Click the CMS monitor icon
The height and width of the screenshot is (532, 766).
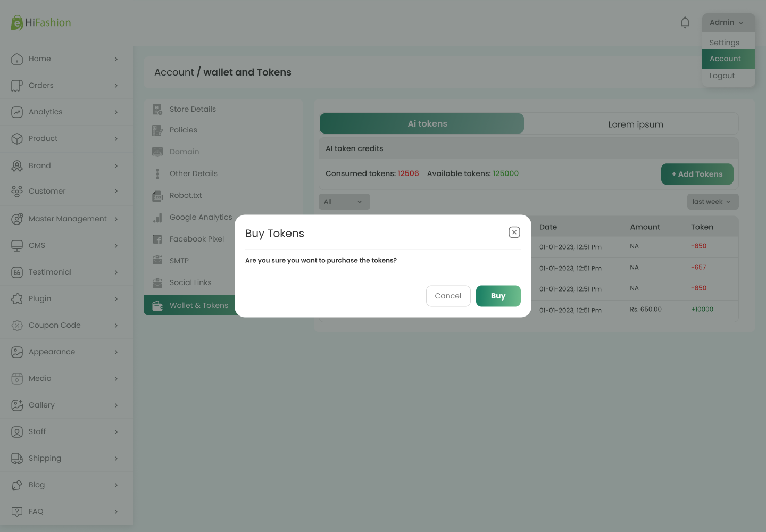pyautogui.click(x=17, y=245)
